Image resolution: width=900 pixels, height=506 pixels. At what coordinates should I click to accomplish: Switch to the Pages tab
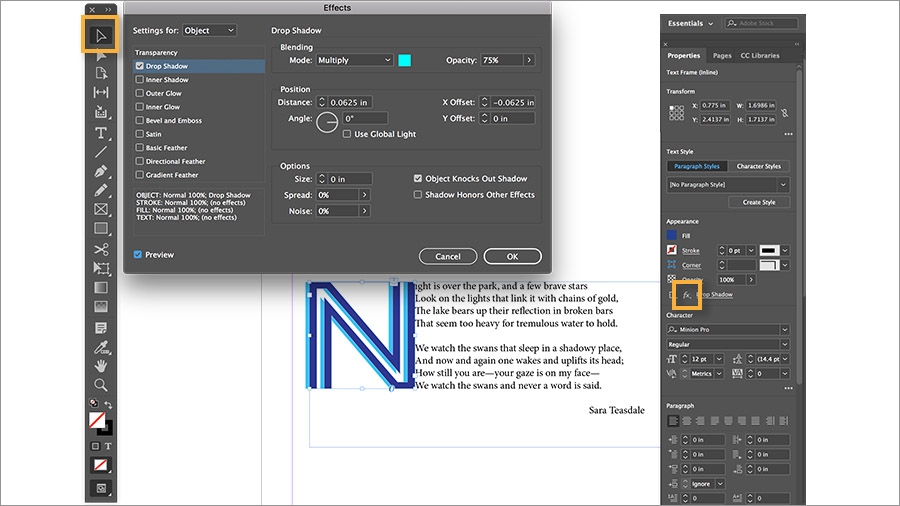point(722,56)
